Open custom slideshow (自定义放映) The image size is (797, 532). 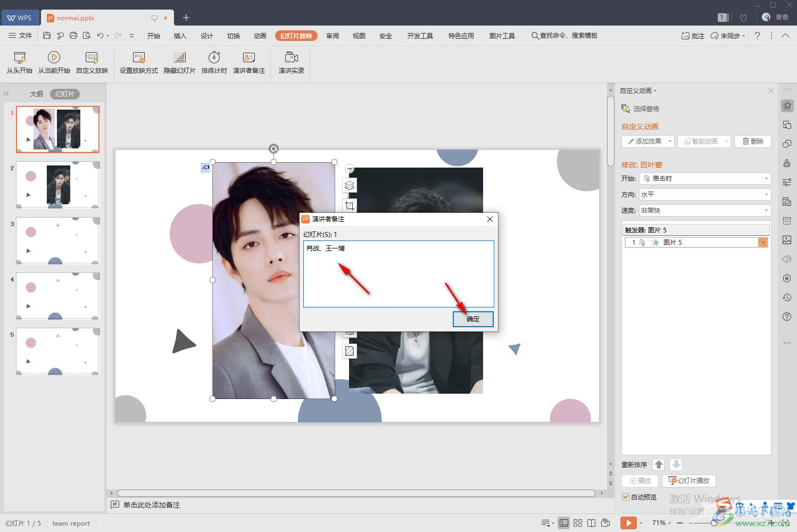[92, 63]
